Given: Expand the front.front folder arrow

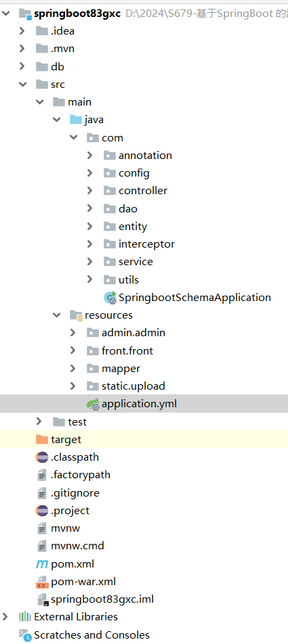Looking at the screenshot, I should (73, 350).
